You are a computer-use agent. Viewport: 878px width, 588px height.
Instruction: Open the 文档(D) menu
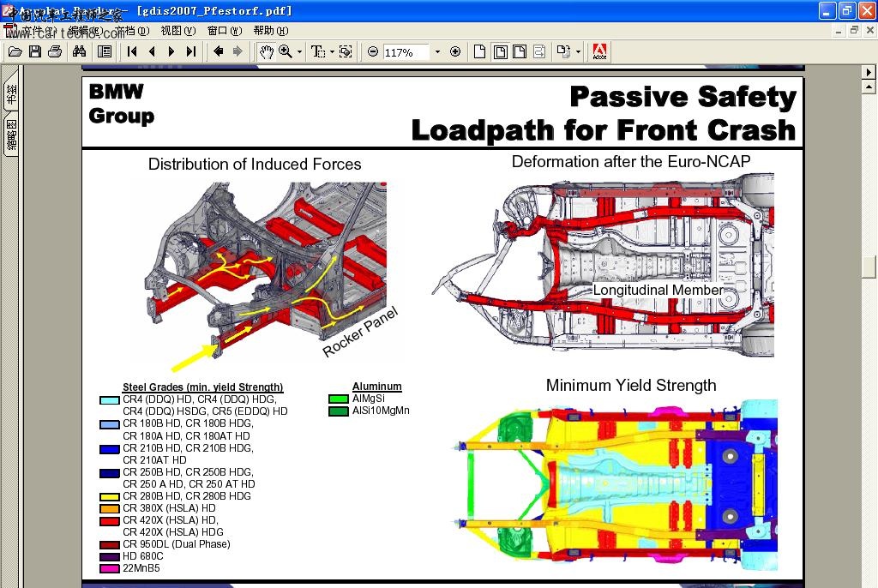[132, 31]
